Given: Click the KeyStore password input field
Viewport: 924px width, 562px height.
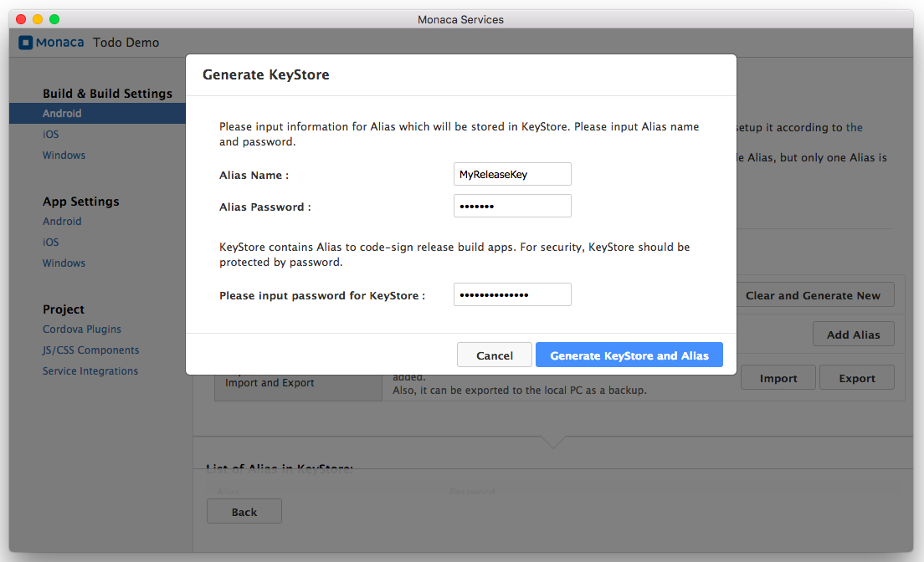Looking at the screenshot, I should pos(512,295).
